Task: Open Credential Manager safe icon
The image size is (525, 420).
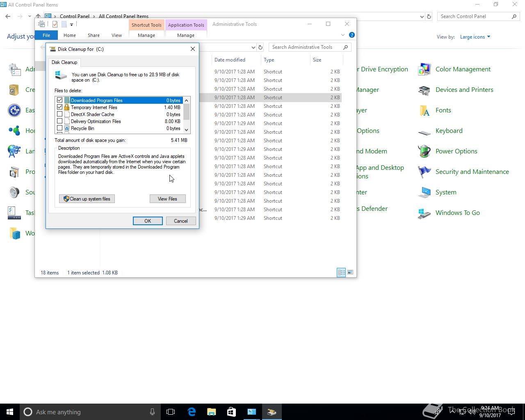Action: [x=14, y=90]
